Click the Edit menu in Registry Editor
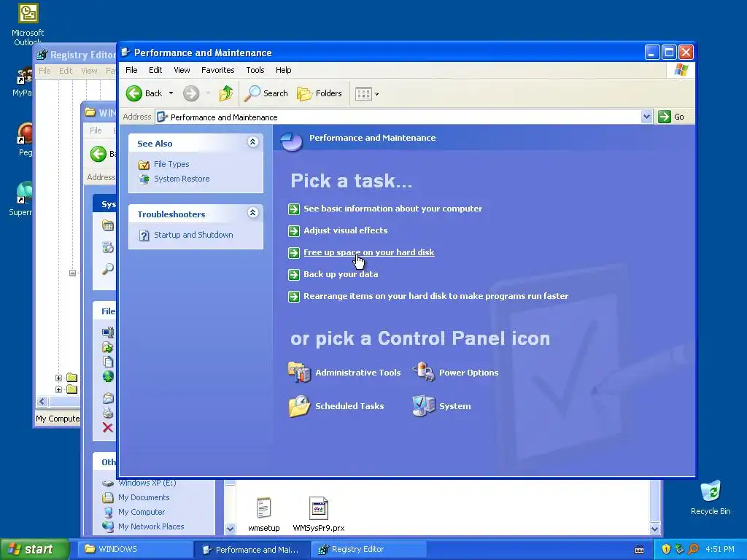The height and width of the screenshot is (560, 747). coord(66,71)
